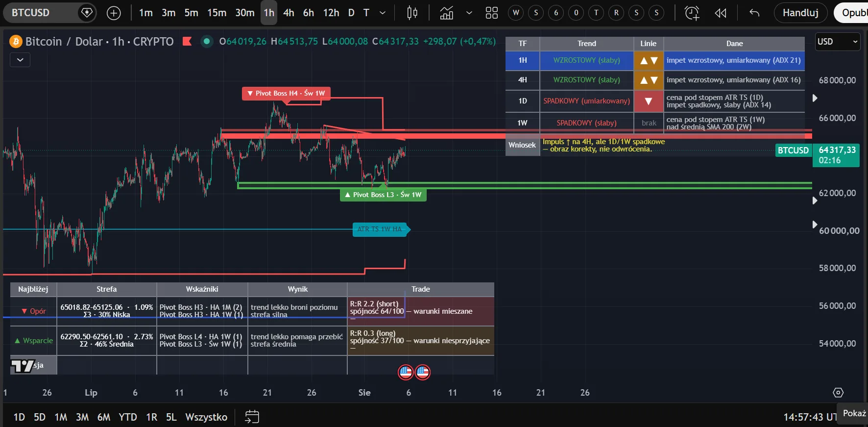
Task: Set weekly T interval
Action: pyautogui.click(x=366, y=13)
